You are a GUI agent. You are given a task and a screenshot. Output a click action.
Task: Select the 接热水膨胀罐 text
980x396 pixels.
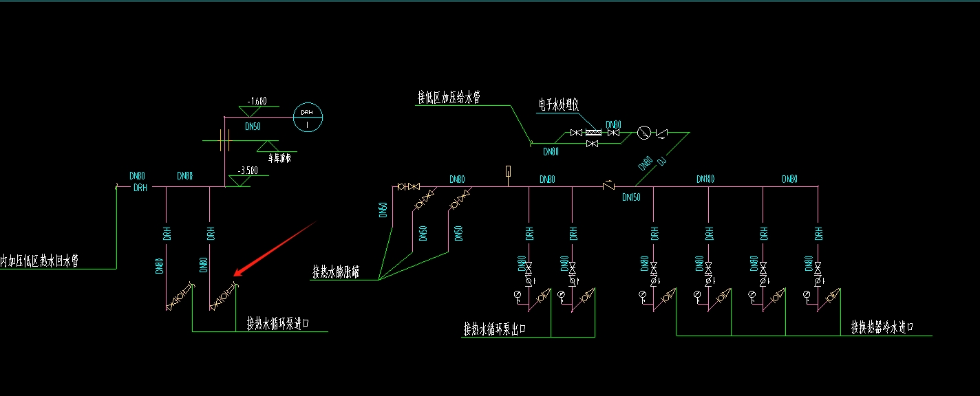coord(336,272)
